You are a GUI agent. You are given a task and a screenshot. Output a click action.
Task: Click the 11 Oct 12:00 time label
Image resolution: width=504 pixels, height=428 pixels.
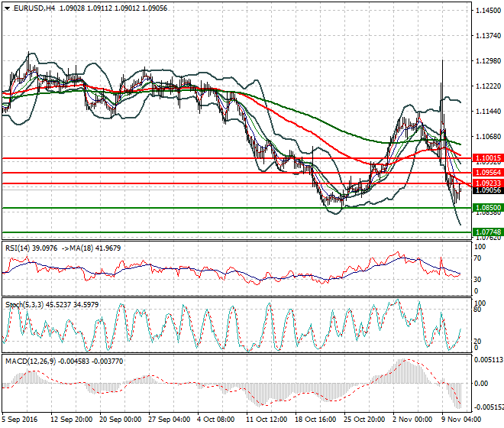click(x=267, y=420)
